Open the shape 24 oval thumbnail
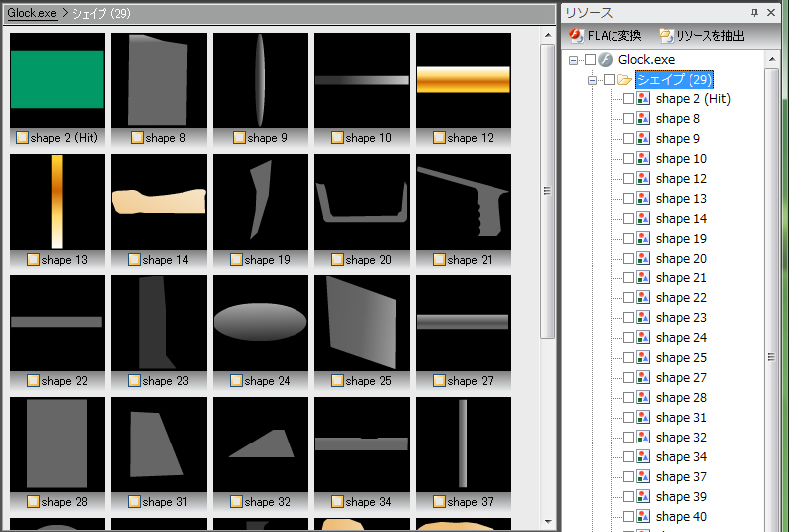Image resolution: width=789 pixels, height=532 pixels. tap(261, 323)
